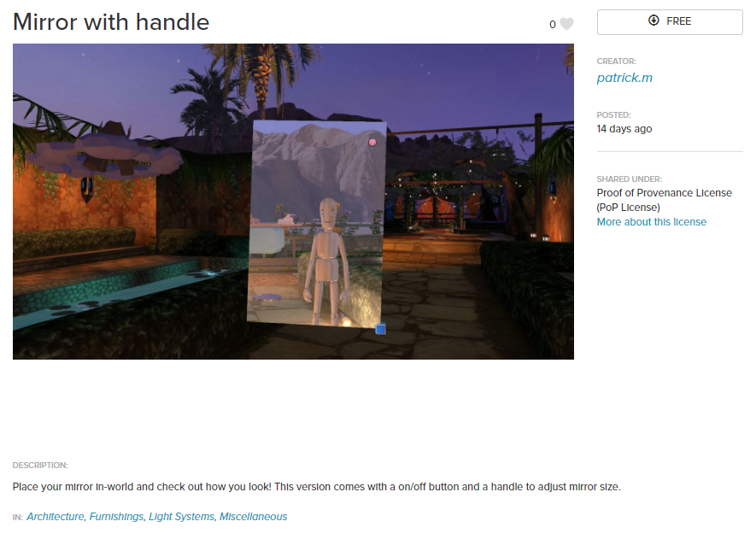Open More about this license link

[652, 222]
